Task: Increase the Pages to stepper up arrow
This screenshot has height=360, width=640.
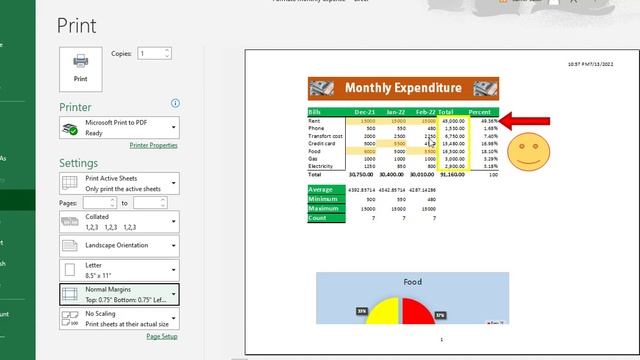Action: [163, 200]
